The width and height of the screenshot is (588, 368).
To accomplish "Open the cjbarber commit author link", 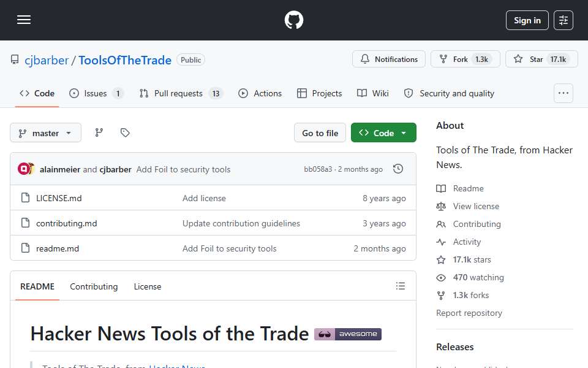I will (x=116, y=170).
